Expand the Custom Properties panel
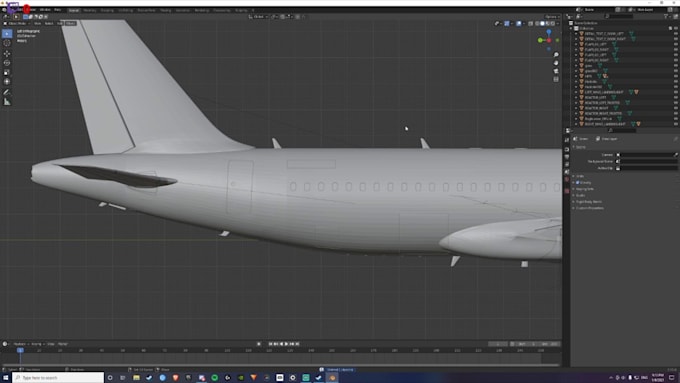Screen dimensions: 680x383 click(x=589, y=208)
